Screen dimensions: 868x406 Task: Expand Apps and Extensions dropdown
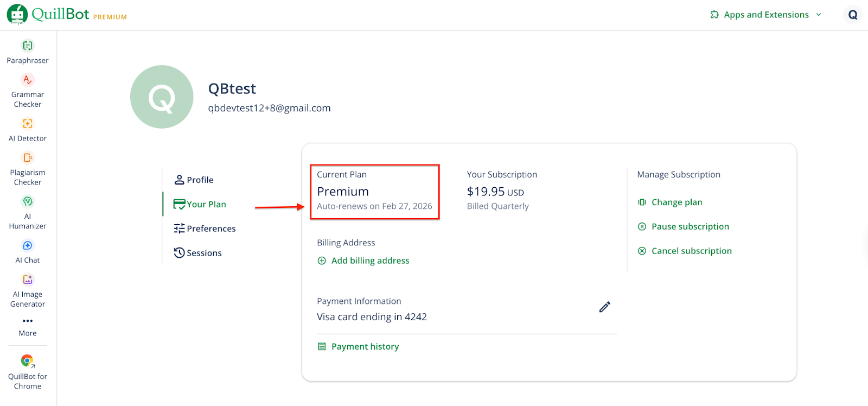[x=766, y=15]
